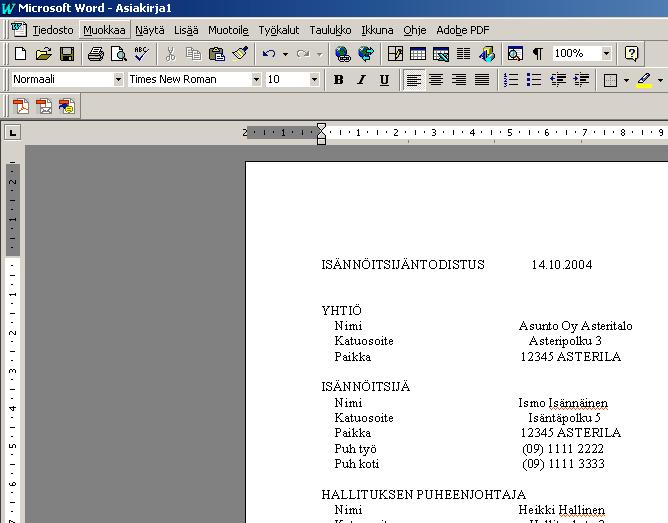This screenshot has height=523, width=668.
Task: Pick the Format Painter brush
Action: (x=240, y=54)
